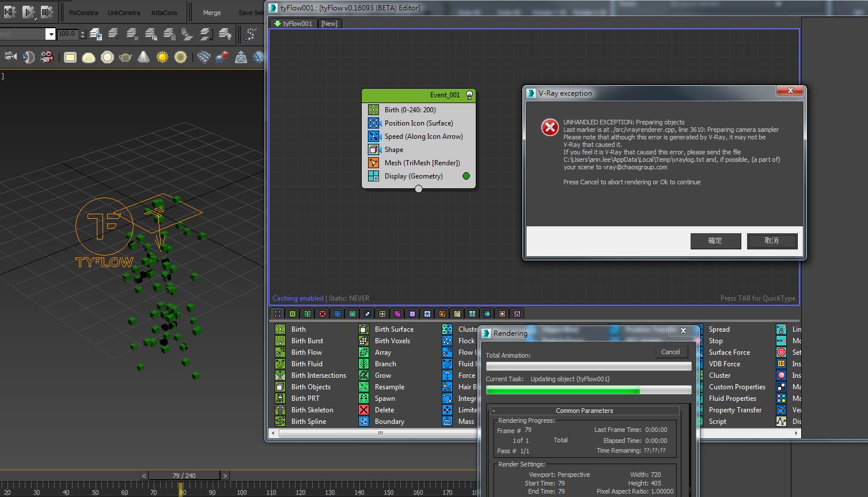Select the Delete operator red X icon
This screenshot has width=868, height=497.
(x=363, y=410)
